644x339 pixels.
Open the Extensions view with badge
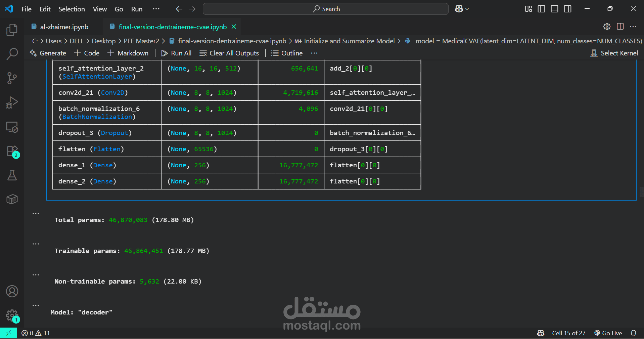13,152
